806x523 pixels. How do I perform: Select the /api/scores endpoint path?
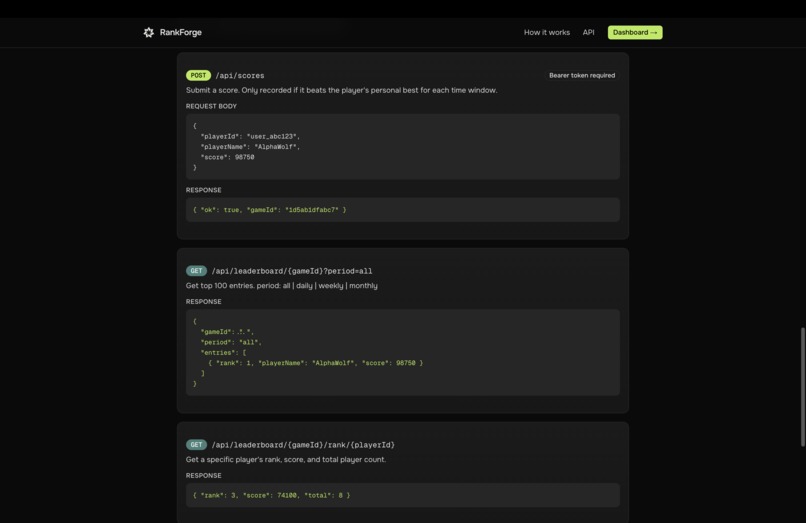point(240,76)
